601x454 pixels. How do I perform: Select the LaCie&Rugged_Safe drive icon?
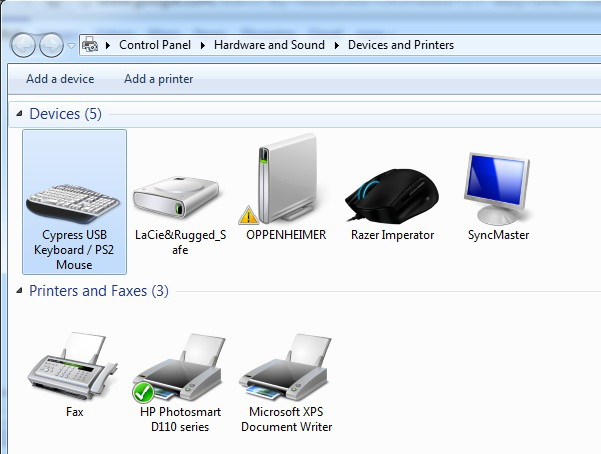pyautogui.click(x=176, y=197)
